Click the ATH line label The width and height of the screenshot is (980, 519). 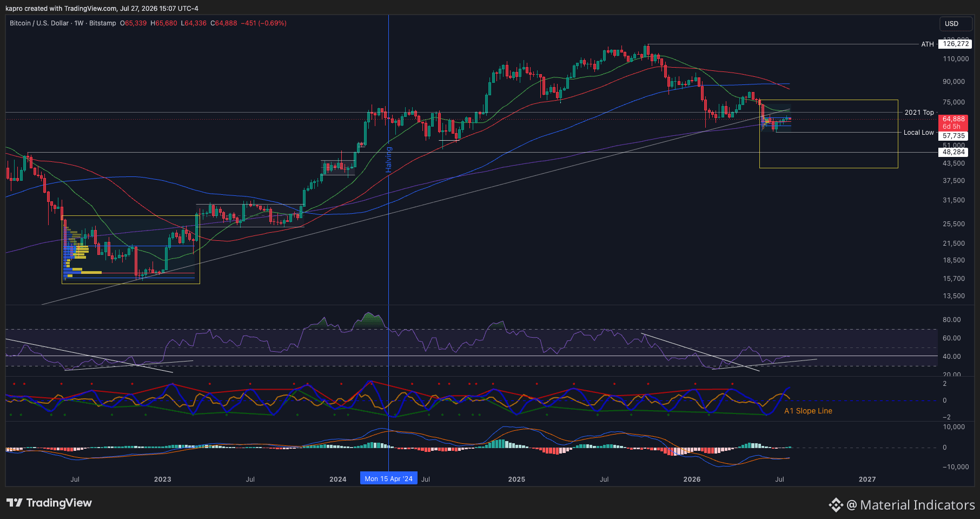928,44
